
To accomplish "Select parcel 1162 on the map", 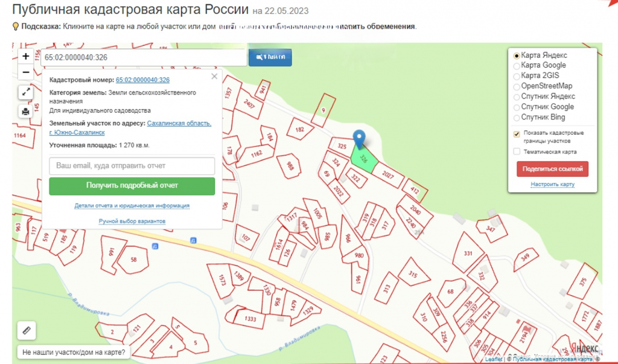I will 256,154.
